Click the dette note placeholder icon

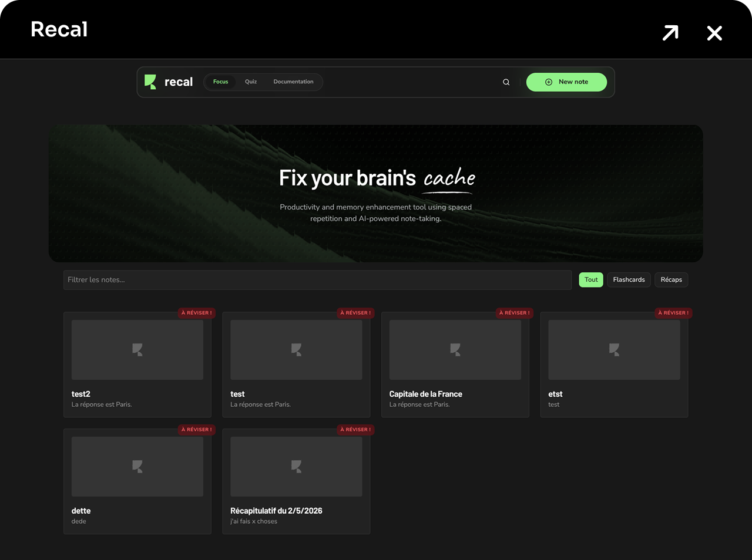137,467
